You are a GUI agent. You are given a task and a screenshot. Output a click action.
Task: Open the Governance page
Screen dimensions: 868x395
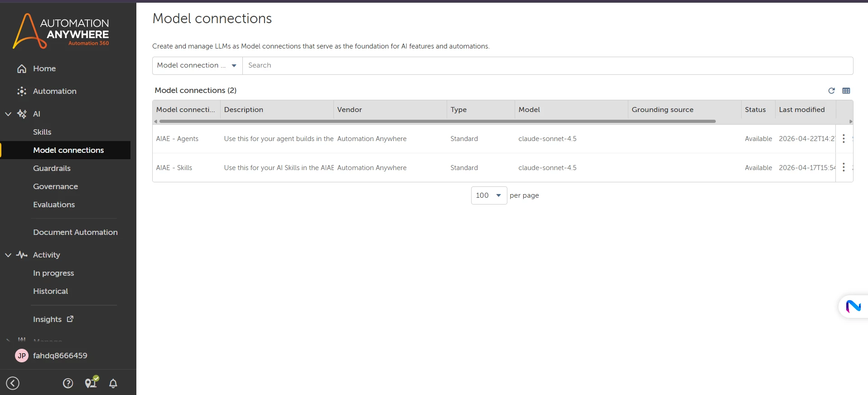[x=55, y=186]
